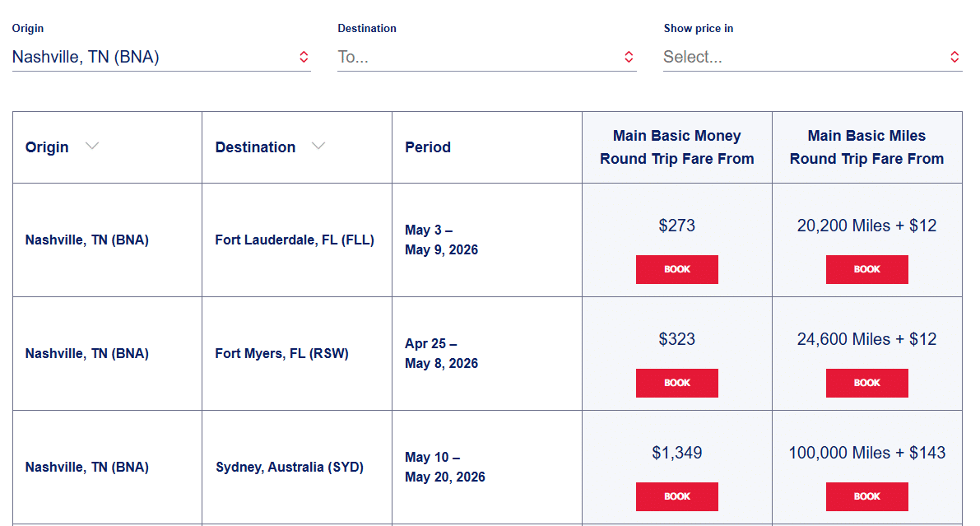980x526 pixels.
Task: Book the 100,000 Miles Sydney fare
Action: [x=866, y=496]
